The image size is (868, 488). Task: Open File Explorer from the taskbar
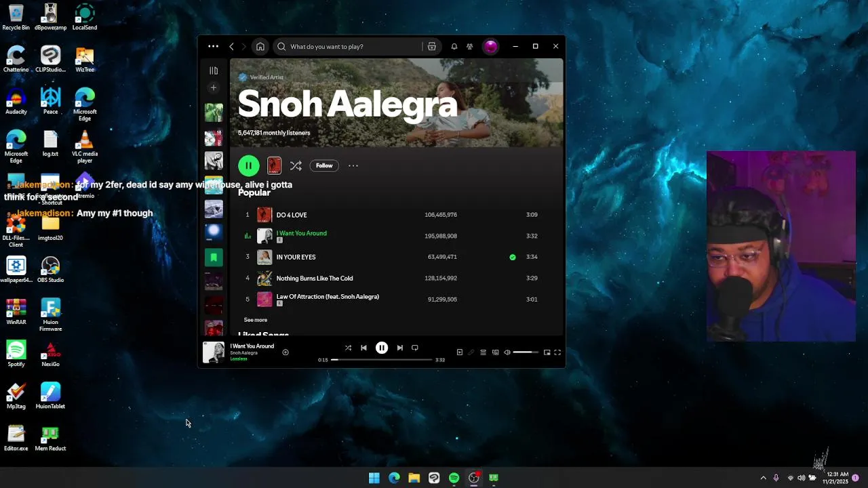tap(414, 478)
